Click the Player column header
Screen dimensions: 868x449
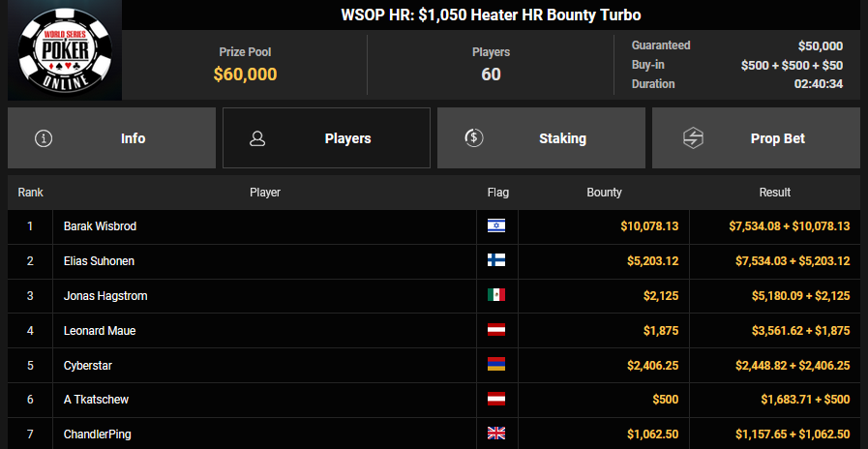tap(265, 193)
